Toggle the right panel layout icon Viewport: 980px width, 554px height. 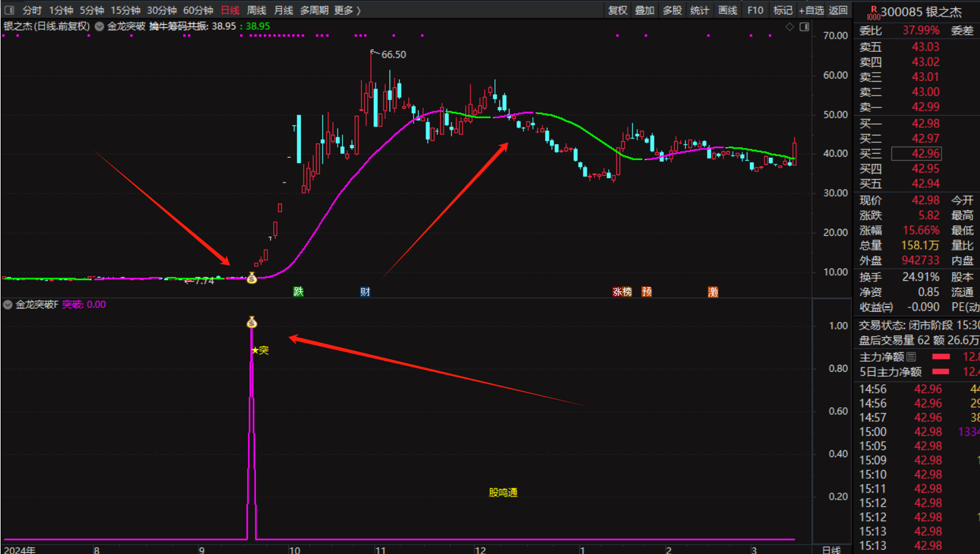pos(804,27)
